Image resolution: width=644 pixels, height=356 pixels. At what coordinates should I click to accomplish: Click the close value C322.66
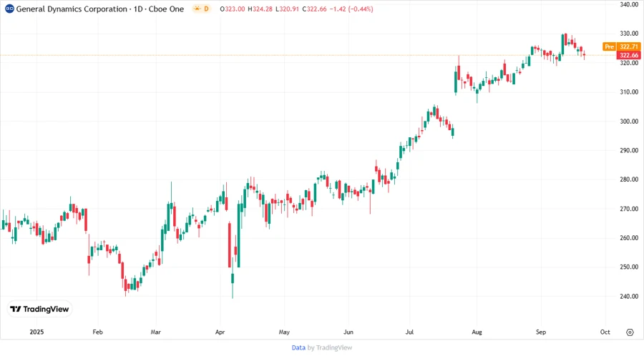(x=314, y=9)
